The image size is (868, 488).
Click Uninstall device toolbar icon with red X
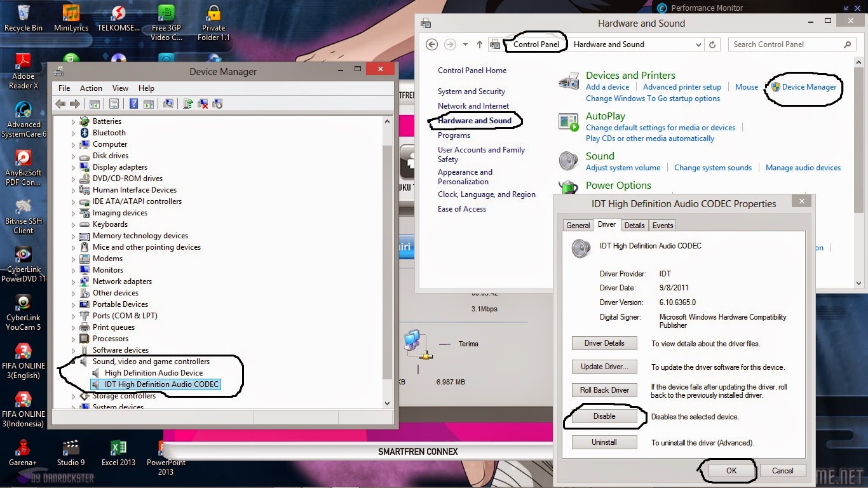coord(203,104)
